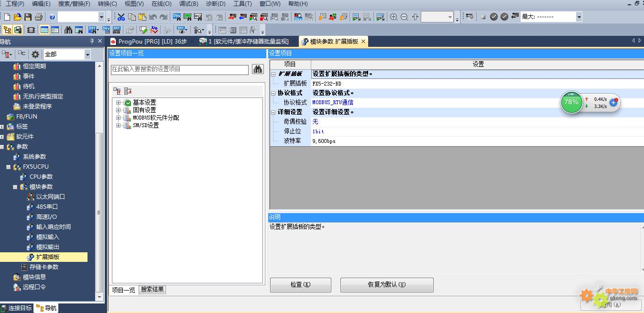Zoom out with the magnifier minus icon

tap(404, 17)
